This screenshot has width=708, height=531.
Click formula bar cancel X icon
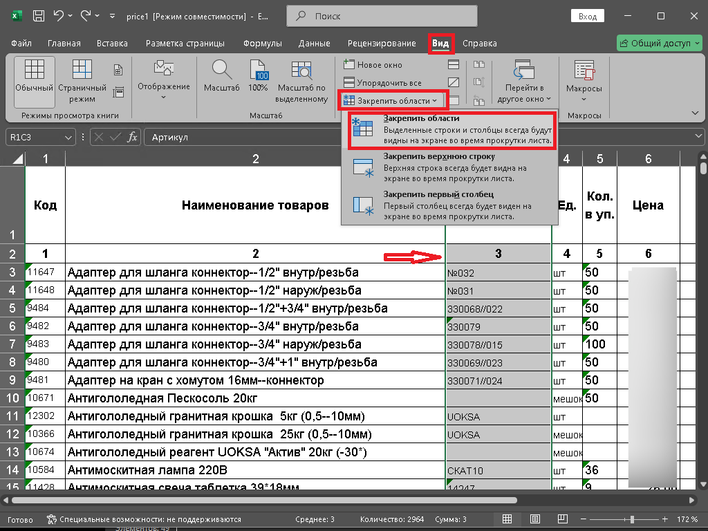[99, 137]
